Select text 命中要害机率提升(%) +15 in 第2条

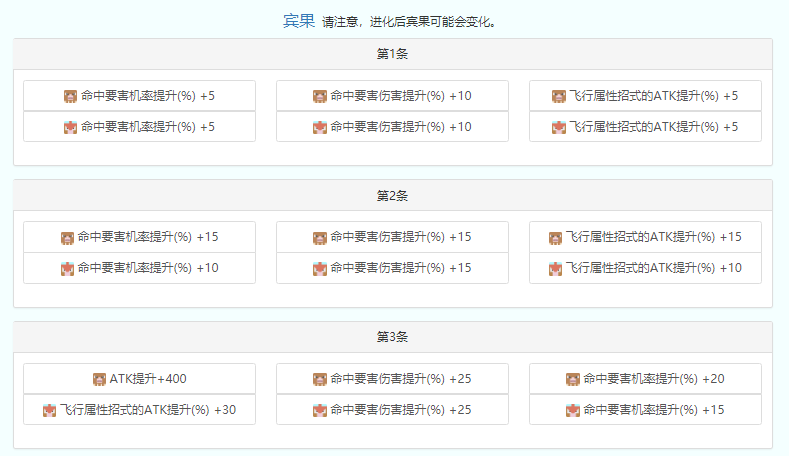pyautogui.click(x=148, y=237)
